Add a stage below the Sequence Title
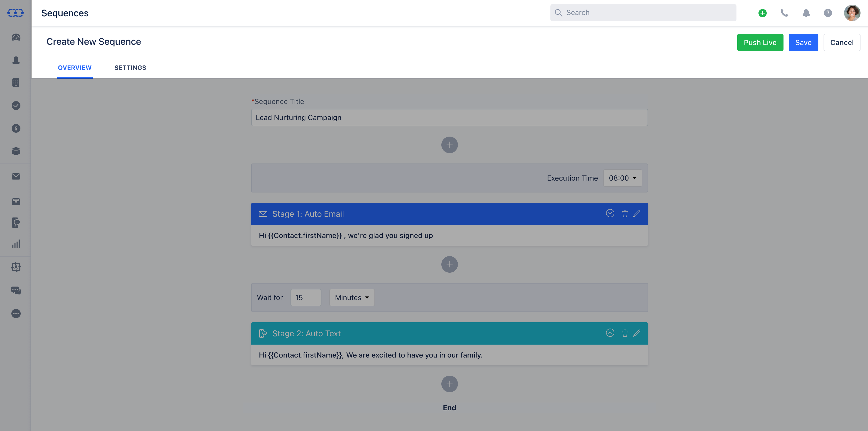 [449, 145]
